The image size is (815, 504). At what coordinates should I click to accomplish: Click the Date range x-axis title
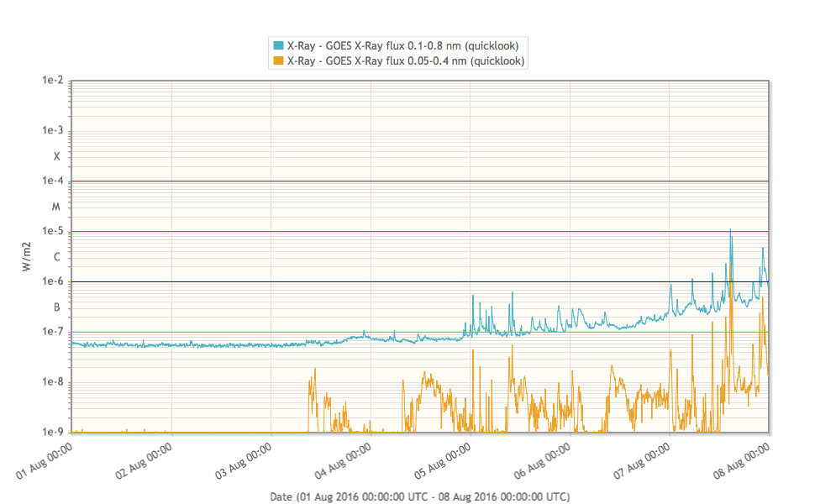pyautogui.click(x=420, y=496)
